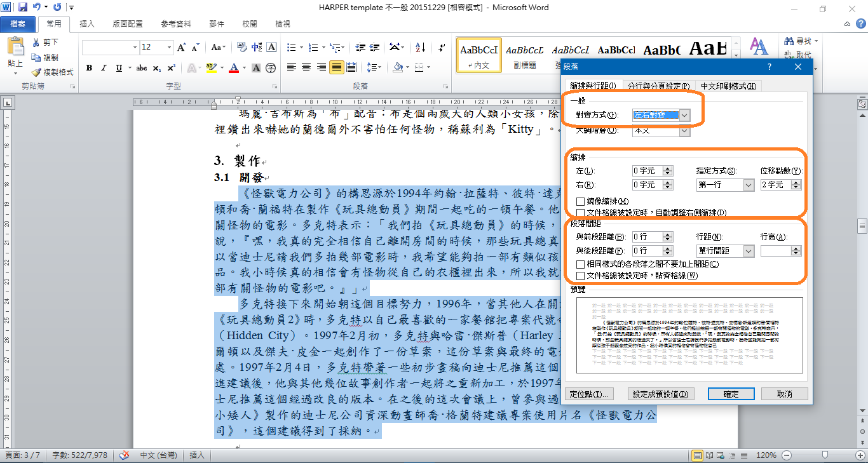The image size is (868, 463).
Task: Select the 內文 style thumbnail
Action: (x=478, y=55)
